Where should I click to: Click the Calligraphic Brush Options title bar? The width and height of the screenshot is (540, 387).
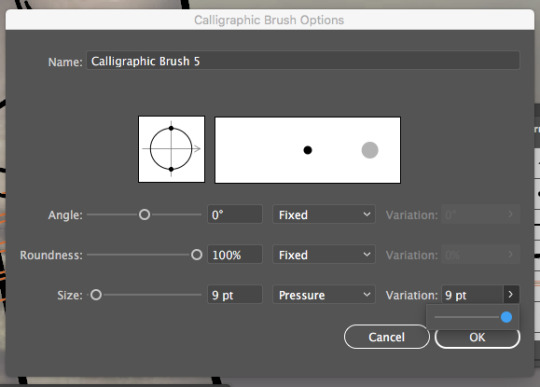pyautogui.click(x=270, y=20)
